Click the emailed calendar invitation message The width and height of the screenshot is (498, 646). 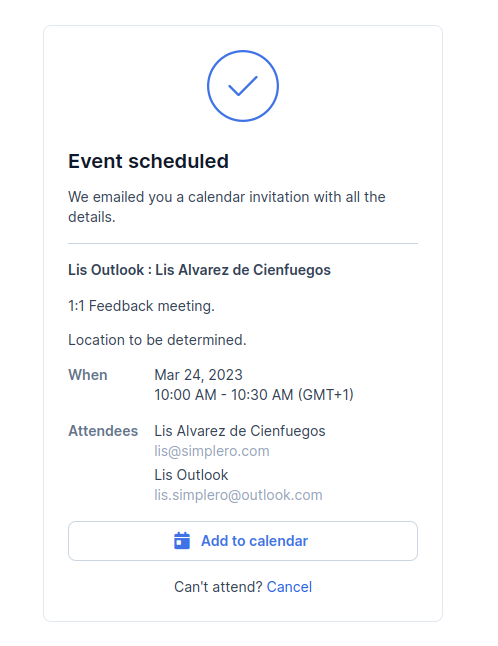click(x=227, y=207)
